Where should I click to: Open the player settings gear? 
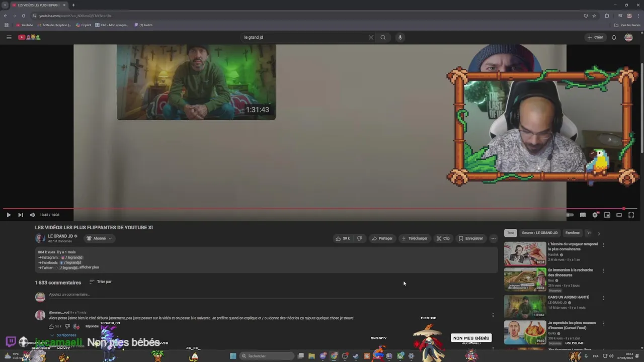tap(595, 215)
